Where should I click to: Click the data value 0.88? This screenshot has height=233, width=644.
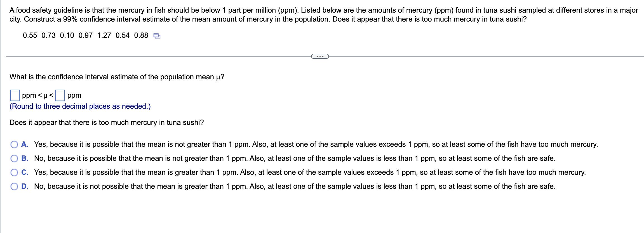click(141, 36)
